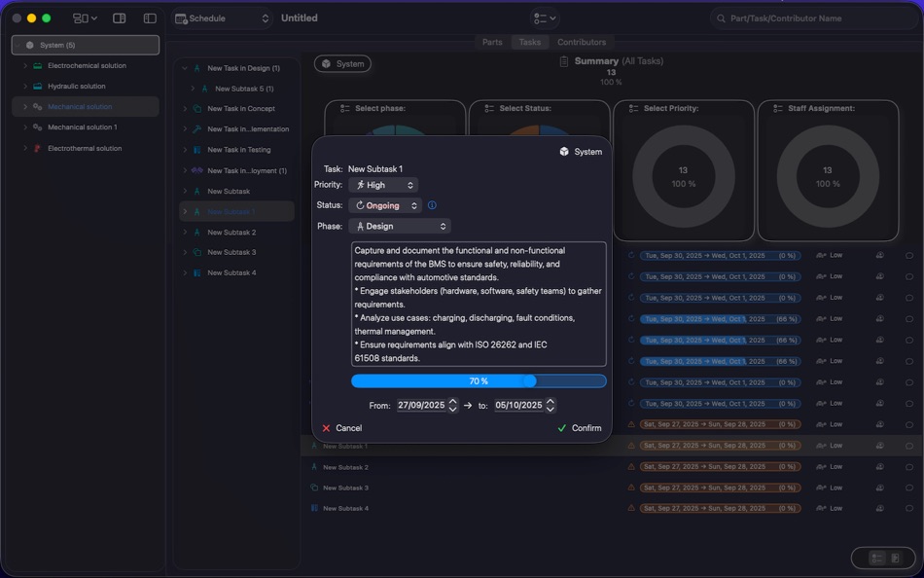Screen dimensions: 924x578
Task: Click the From date field 27/09/2025
Action: (421, 405)
